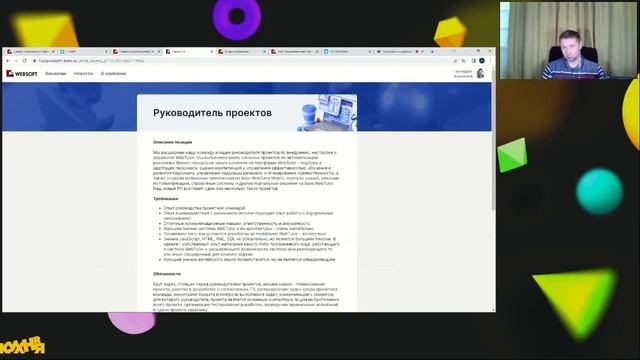The image size is (640, 360).
Task: Click the Обязанности section heading
Action: click(x=167, y=274)
